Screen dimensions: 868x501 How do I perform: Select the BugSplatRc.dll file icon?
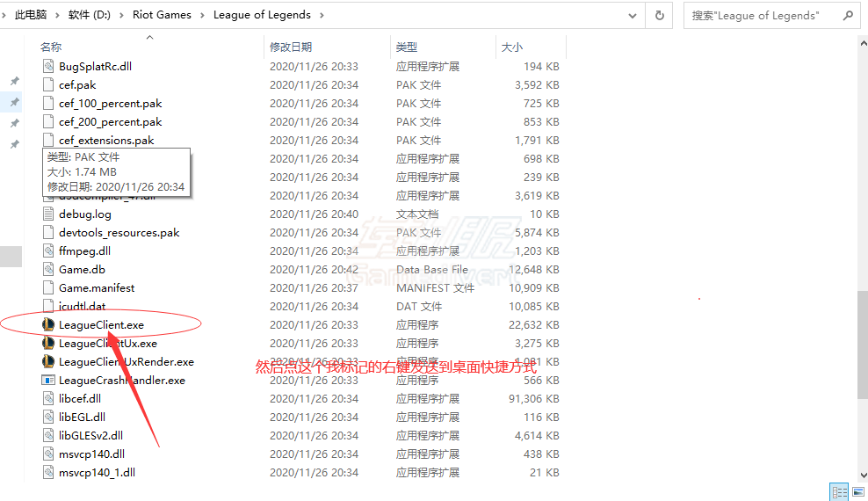48,67
